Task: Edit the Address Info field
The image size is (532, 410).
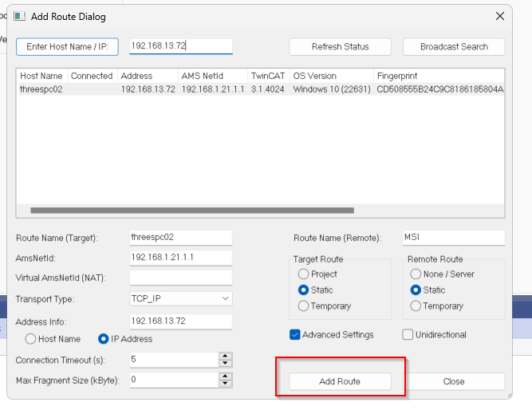Action: (x=181, y=321)
